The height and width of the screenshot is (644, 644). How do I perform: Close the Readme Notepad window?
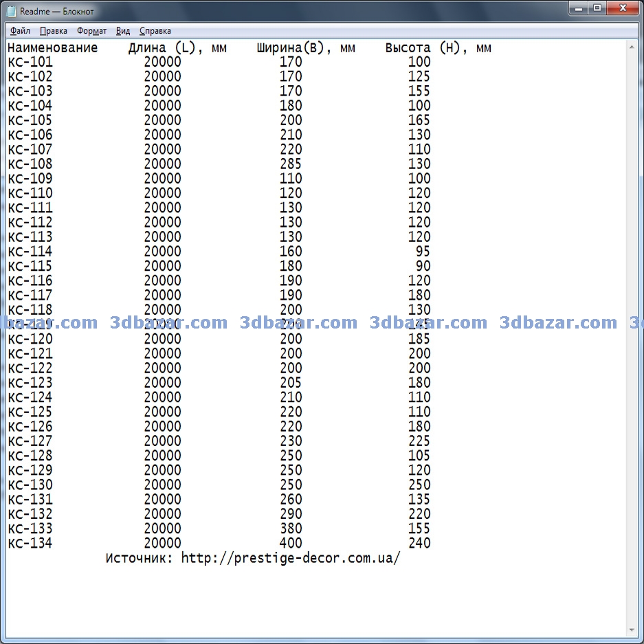[x=624, y=8]
